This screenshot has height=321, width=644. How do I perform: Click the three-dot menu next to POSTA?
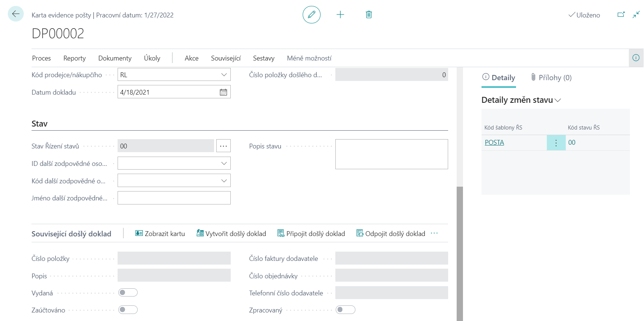pos(556,143)
